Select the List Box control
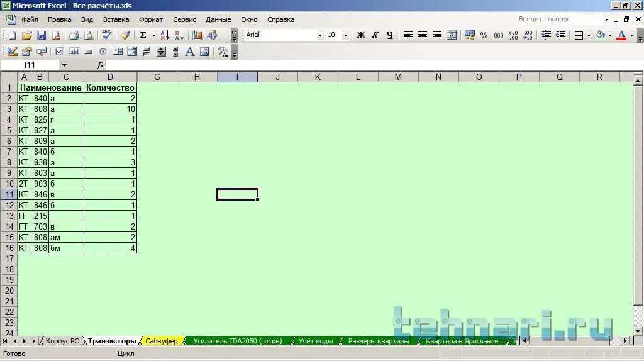 (118, 52)
